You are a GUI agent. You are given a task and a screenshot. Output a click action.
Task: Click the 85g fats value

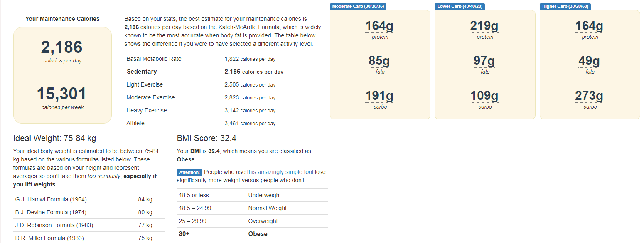click(x=379, y=61)
